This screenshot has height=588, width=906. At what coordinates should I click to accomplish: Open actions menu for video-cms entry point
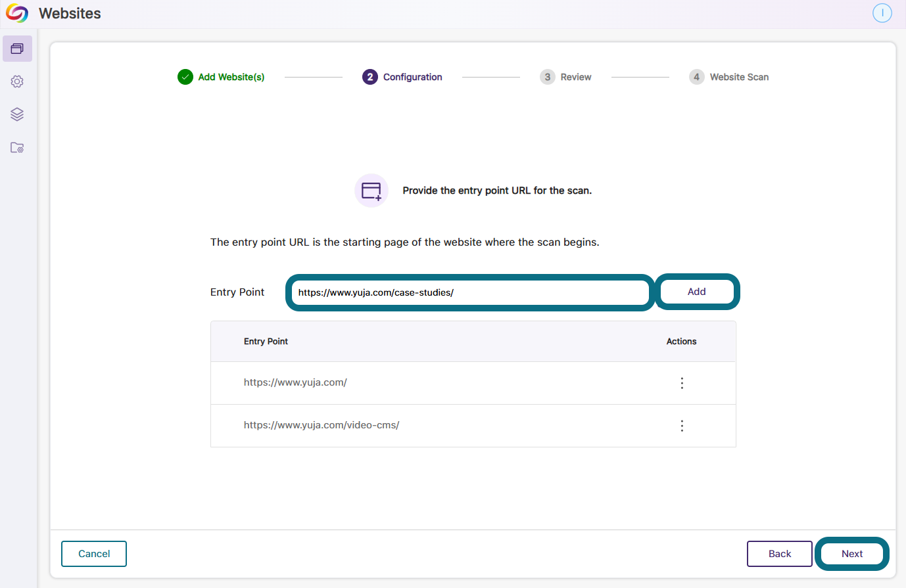tap(682, 426)
